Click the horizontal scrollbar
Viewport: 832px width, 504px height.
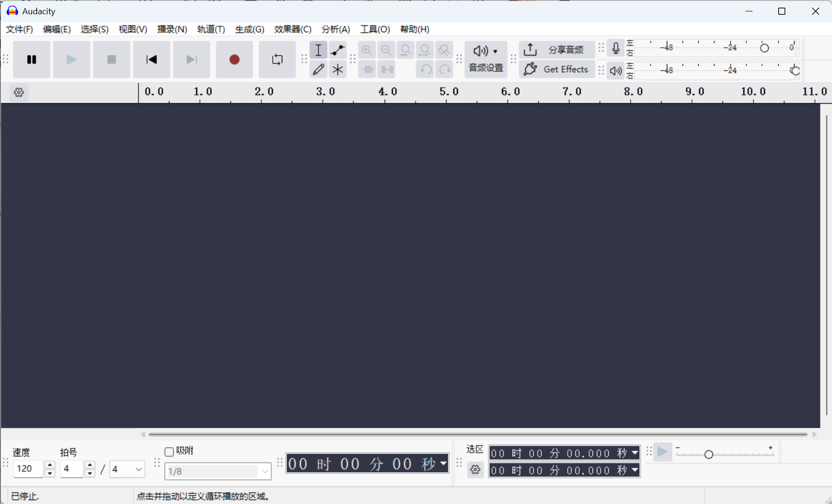(x=478, y=434)
